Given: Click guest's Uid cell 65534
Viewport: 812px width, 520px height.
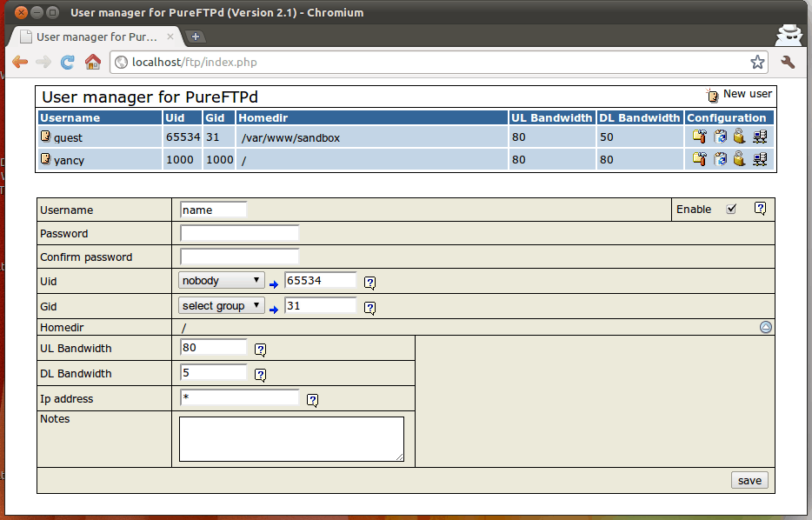Looking at the screenshot, I should 183,137.
